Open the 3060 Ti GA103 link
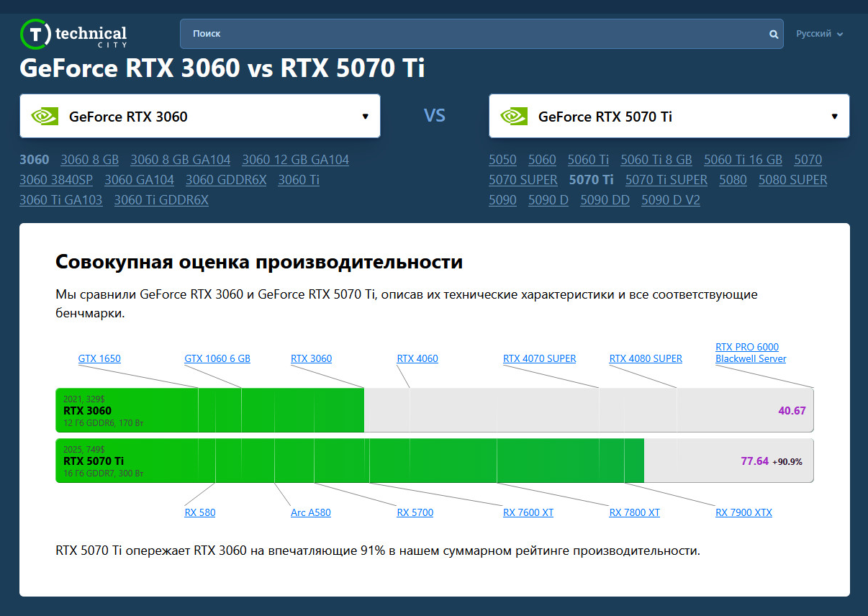The width and height of the screenshot is (868, 616). point(61,200)
